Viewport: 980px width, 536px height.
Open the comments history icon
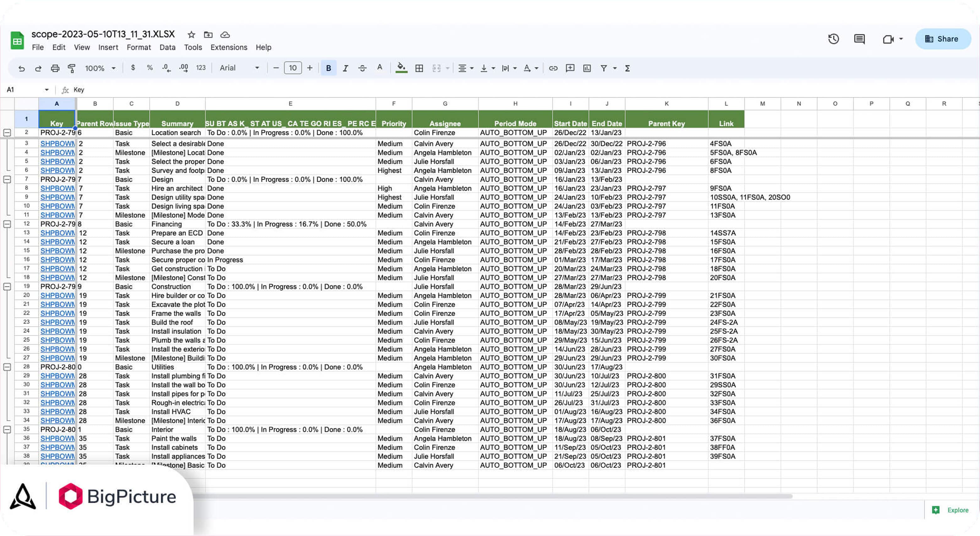coord(859,39)
